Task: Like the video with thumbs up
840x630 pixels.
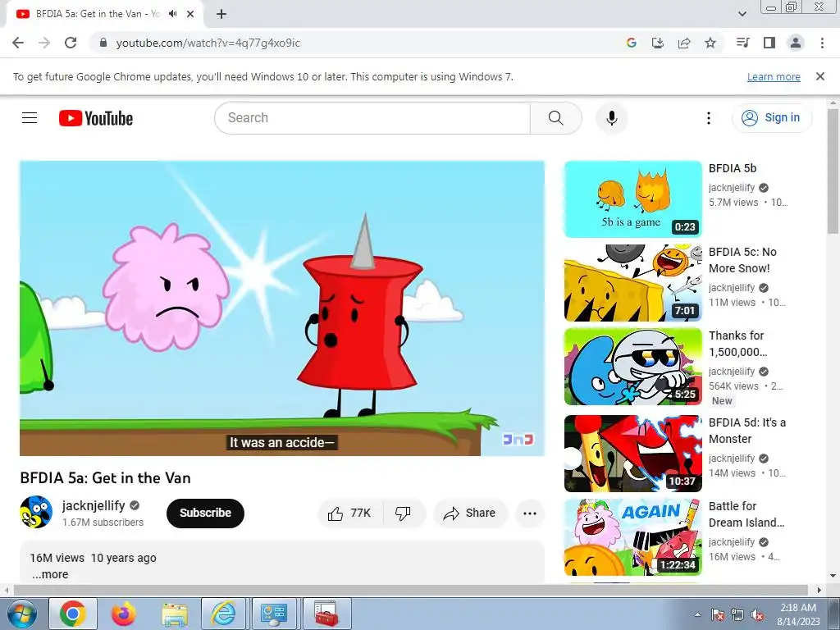Action: tap(351, 514)
